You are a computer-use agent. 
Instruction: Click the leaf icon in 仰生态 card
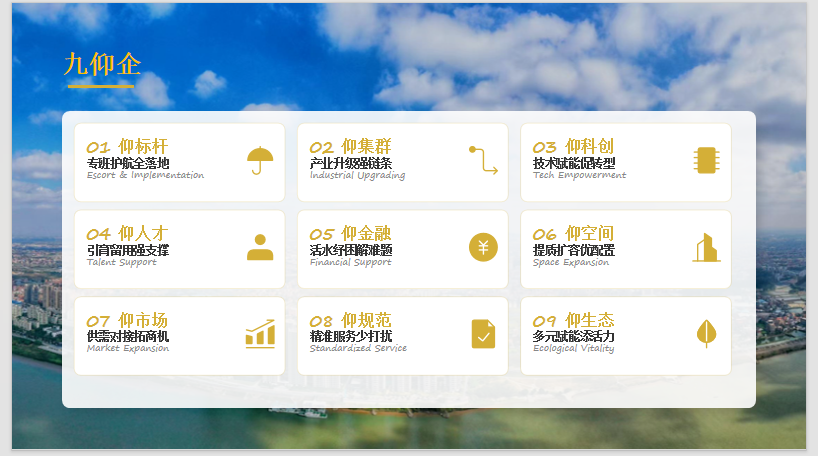706,334
